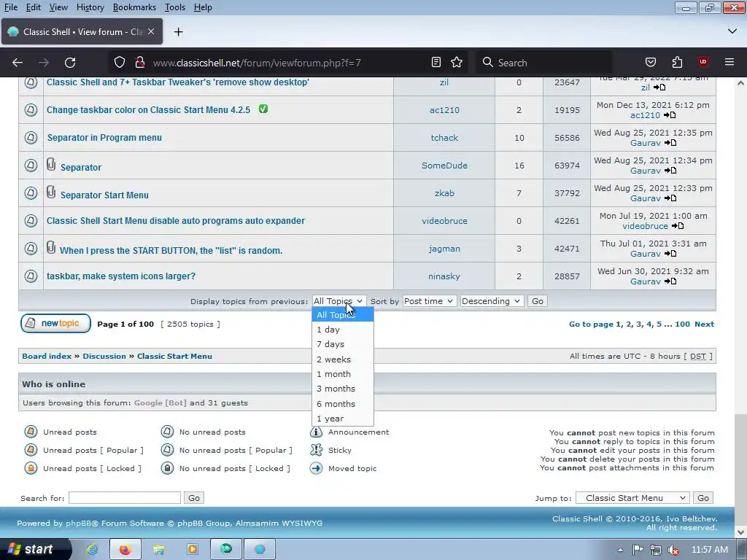This screenshot has height=560, width=747.
Task: Go to page 100 link
Action: (682, 324)
